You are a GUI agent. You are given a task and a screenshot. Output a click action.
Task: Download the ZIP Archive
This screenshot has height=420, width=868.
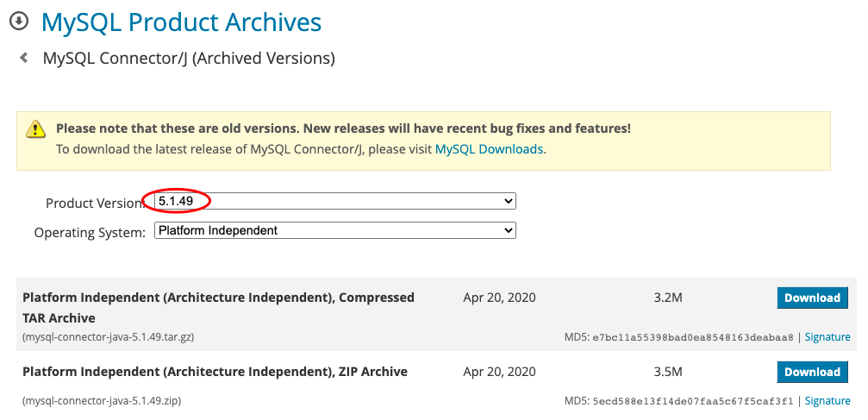click(812, 373)
